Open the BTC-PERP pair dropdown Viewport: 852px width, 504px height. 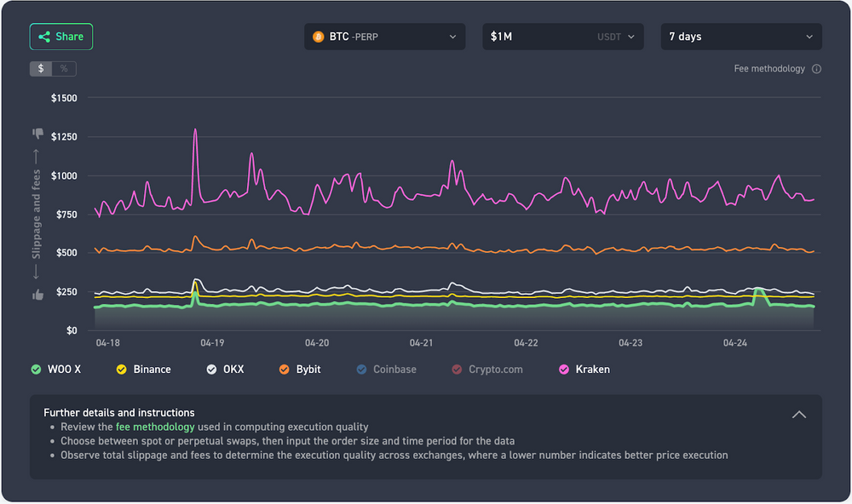pos(383,37)
